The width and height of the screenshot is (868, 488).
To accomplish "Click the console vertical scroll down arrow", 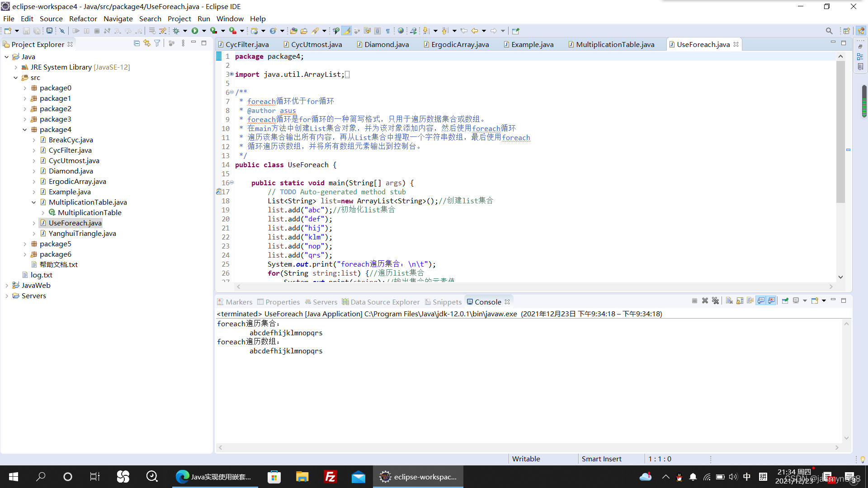I will coord(846,438).
